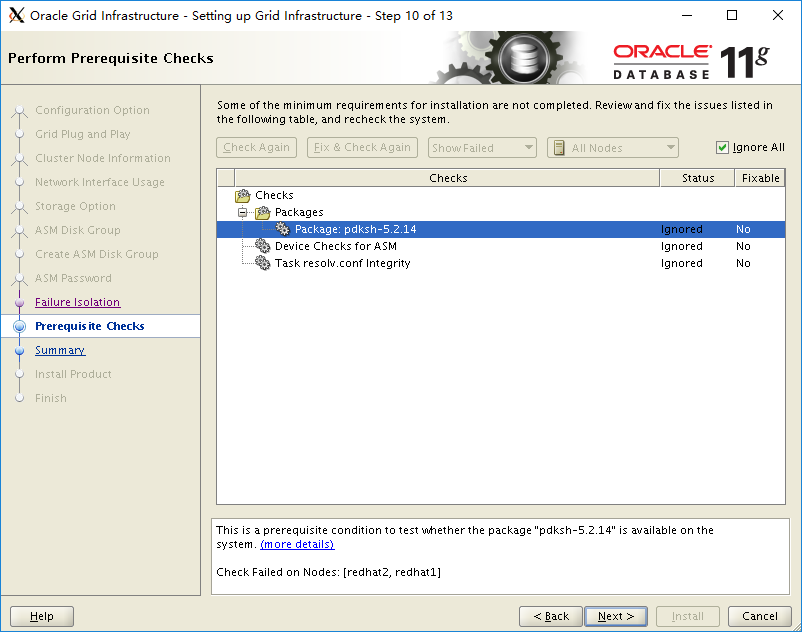Minimize the installer window
The height and width of the screenshot is (632, 802).
coord(687,15)
